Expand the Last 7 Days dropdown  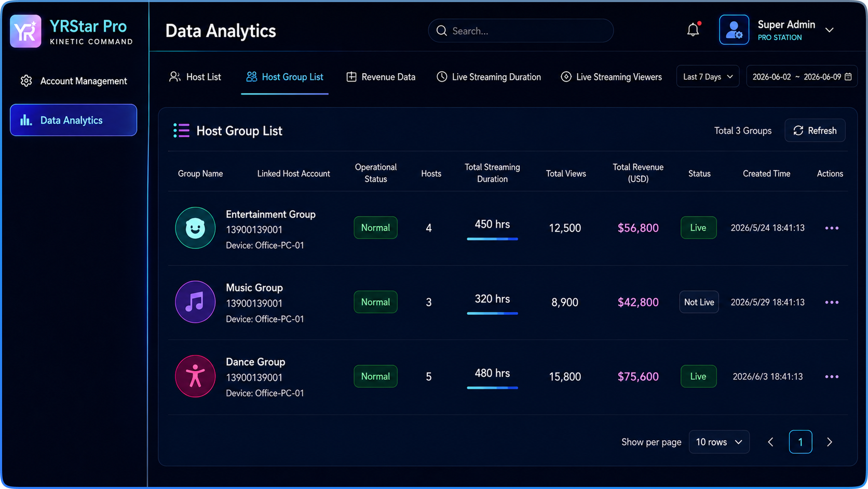click(708, 77)
